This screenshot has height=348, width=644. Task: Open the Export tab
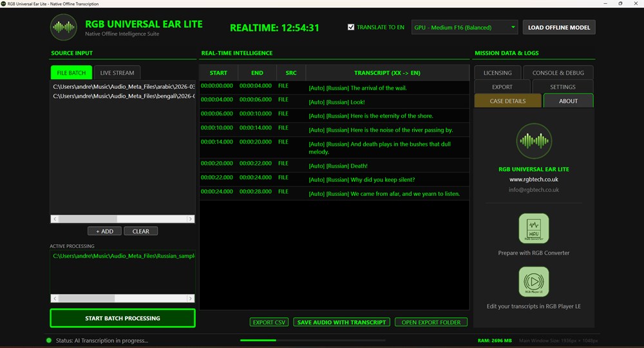click(502, 87)
